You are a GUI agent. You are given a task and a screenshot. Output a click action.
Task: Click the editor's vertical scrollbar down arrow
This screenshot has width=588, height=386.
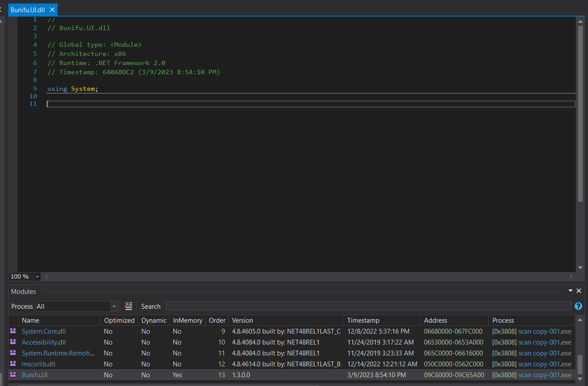[580, 267]
